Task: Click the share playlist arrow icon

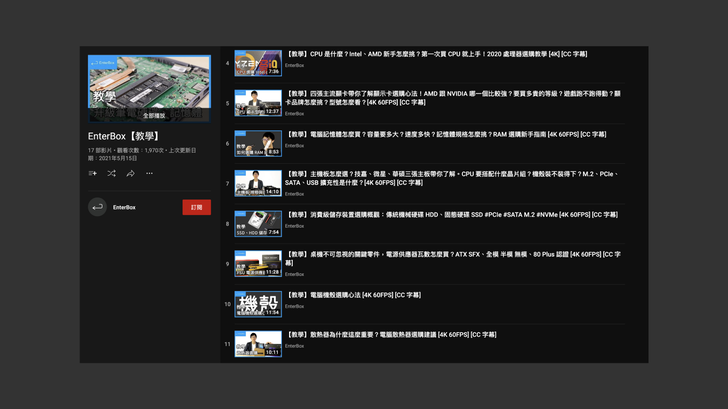Action: 130,173
